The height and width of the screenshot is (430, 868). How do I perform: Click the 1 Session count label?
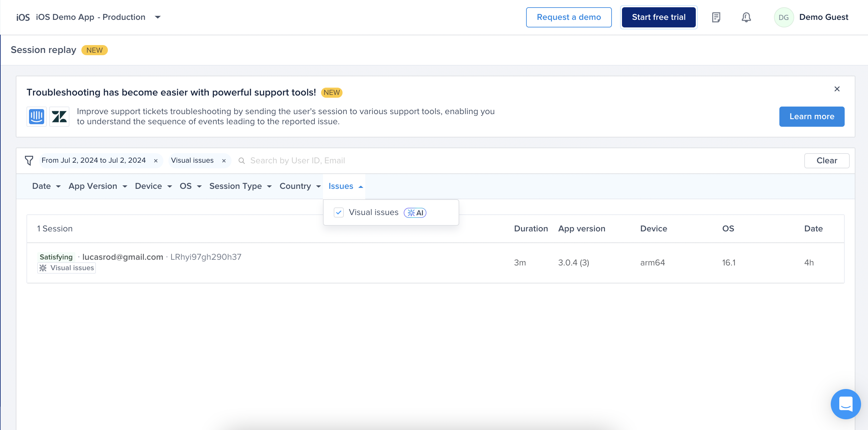tap(55, 229)
